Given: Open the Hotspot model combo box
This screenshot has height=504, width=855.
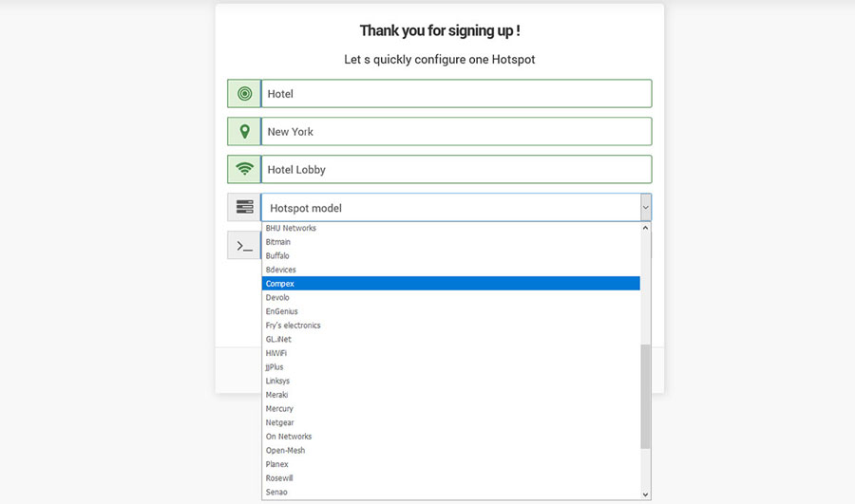Looking at the screenshot, I should pyautogui.click(x=456, y=208).
